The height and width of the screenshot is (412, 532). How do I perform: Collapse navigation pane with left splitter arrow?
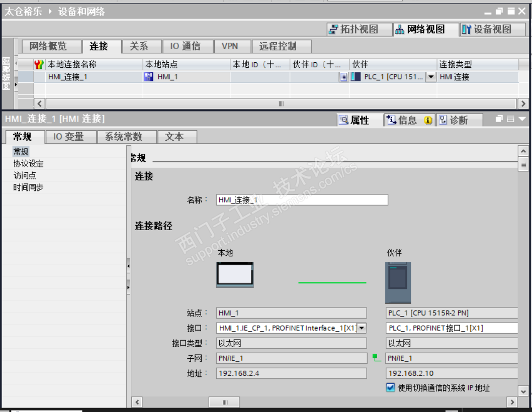[128, 266]
